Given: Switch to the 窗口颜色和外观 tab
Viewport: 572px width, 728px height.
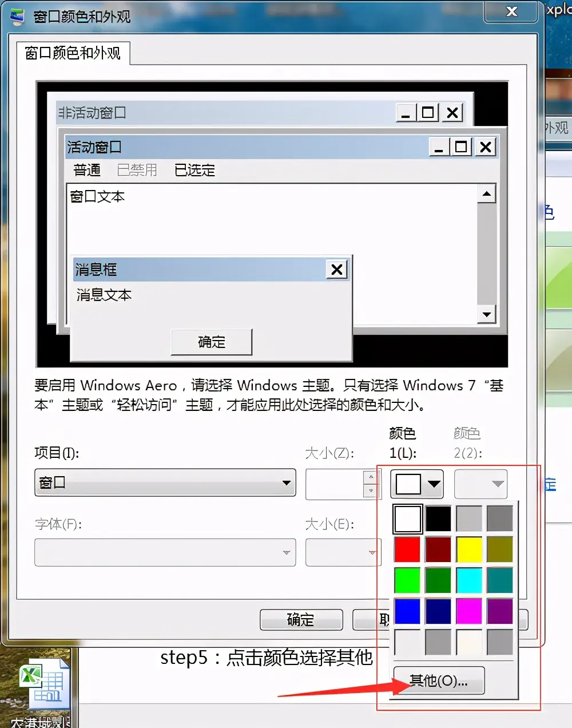Looking at the screenshot, I should click(x=73, y=53).
